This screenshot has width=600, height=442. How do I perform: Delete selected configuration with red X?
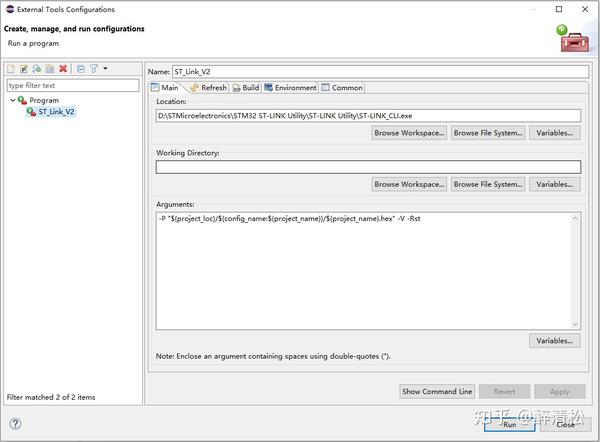click(63, 69)
